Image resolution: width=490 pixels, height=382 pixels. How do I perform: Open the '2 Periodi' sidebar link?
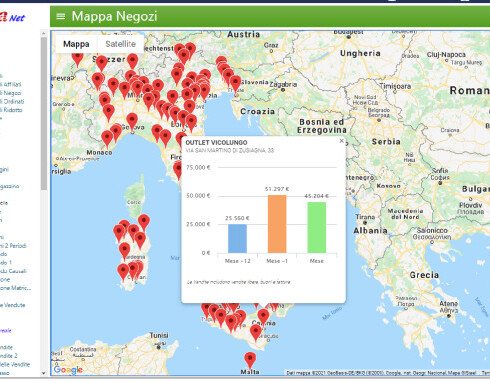(x=13, y=246)
